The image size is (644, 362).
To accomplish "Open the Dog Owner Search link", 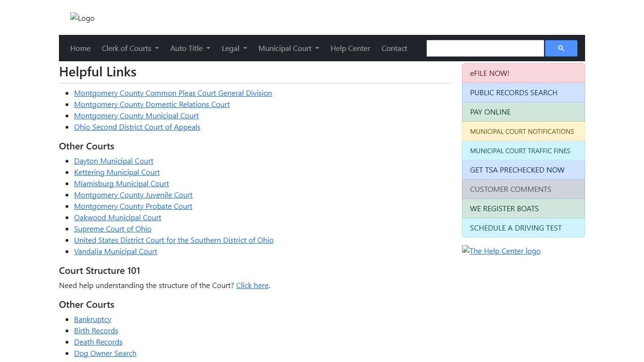I will 105,354.
